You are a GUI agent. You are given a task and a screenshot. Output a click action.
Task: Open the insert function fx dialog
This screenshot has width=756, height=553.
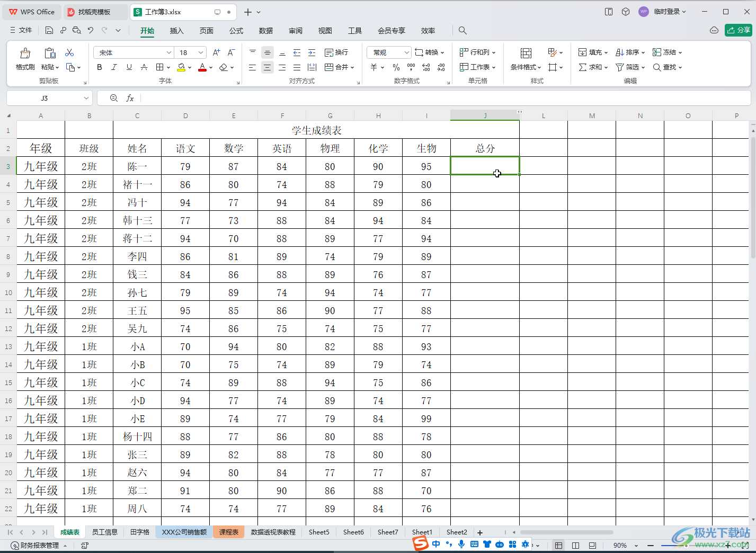point(130,98)
